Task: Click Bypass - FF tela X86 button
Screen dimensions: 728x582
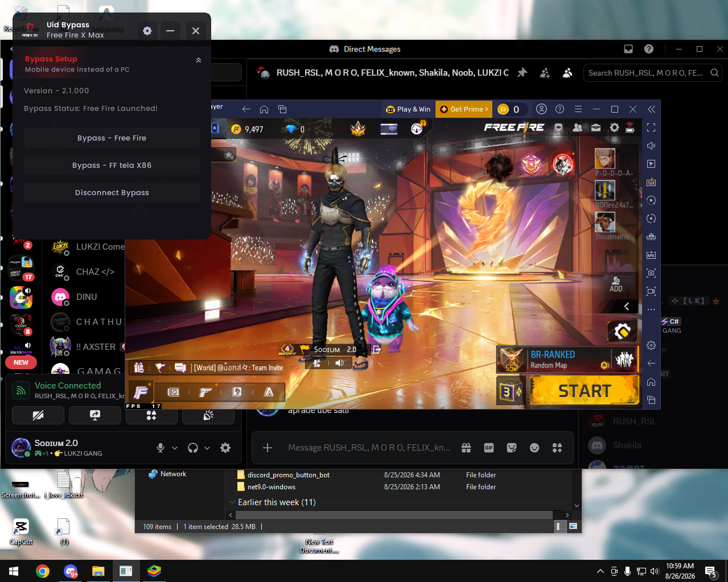Action: point(112,166)
